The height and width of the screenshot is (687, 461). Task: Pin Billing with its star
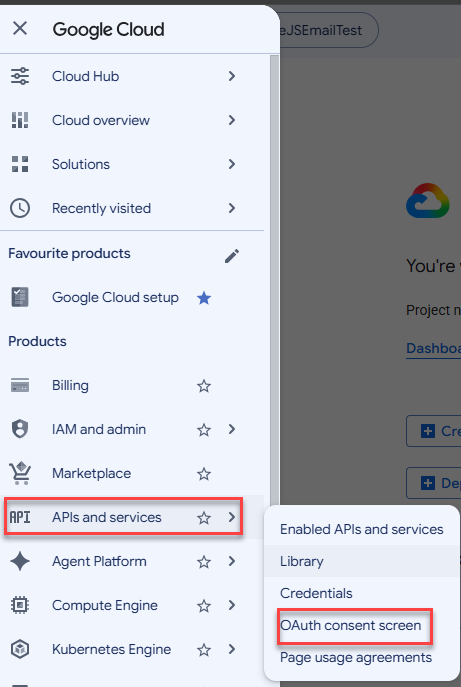(204, 386)
